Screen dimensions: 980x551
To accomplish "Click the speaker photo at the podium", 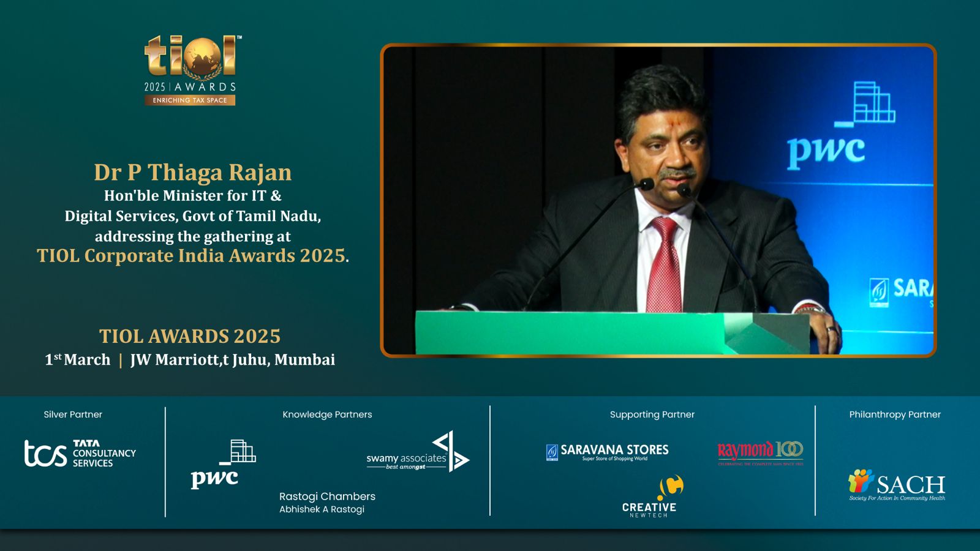I will [658, 200].
